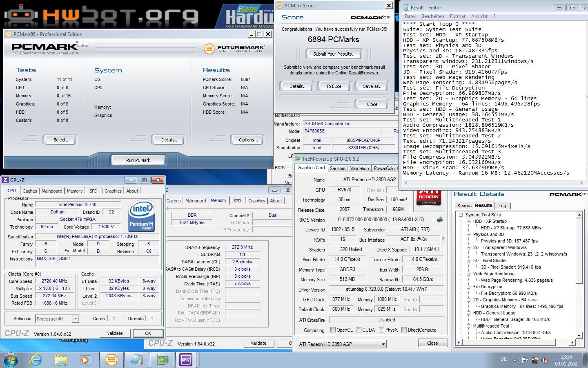Screen dimensions: 588x368
Task: Switch to SPD tab in front CPU-Z
Action: (x=94, y=191)
